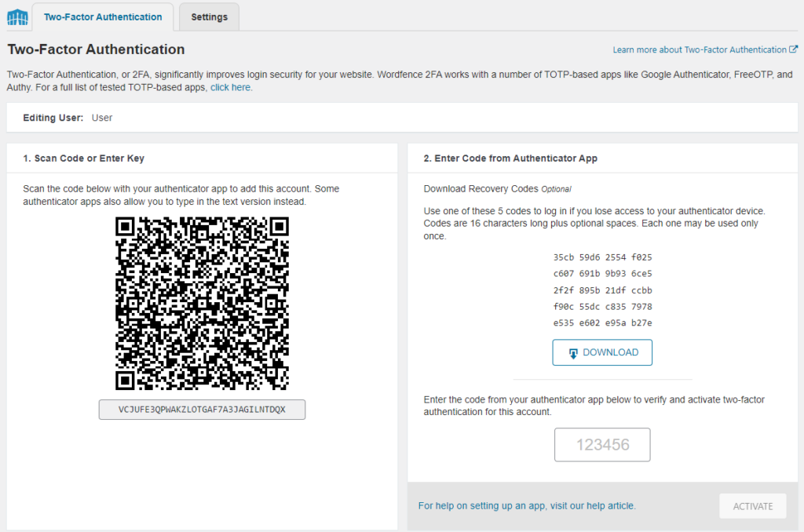Click recovery code f90c 55dc c835 7978
804x532 pixels.
602,307
